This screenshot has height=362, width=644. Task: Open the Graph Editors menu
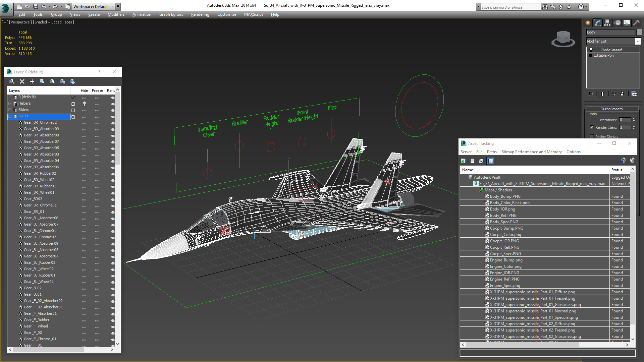[171, 14]
